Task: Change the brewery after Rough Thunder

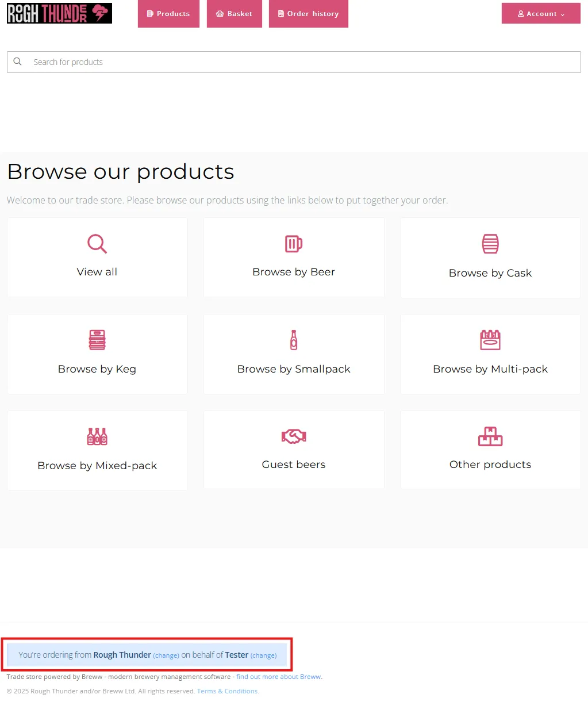Action: 166,655
